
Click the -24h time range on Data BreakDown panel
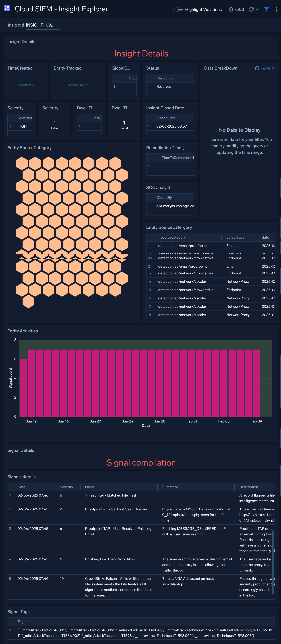tap(266, 68)
